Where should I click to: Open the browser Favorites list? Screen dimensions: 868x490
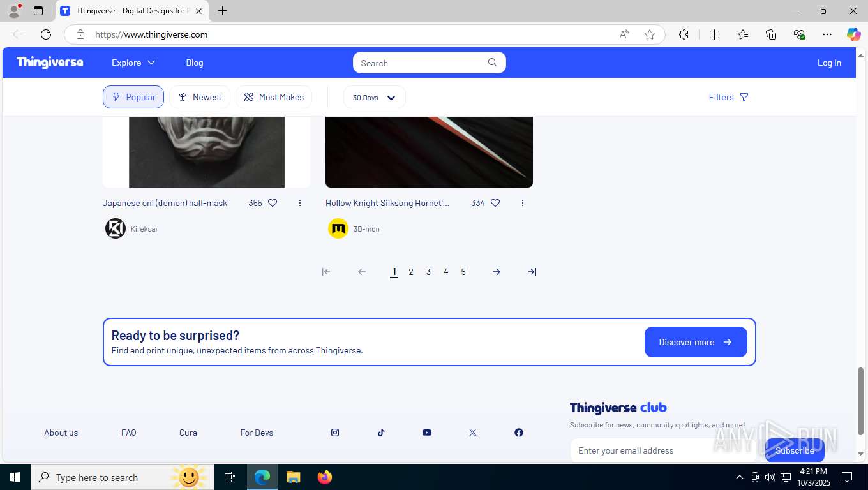(x=743, y=34)
